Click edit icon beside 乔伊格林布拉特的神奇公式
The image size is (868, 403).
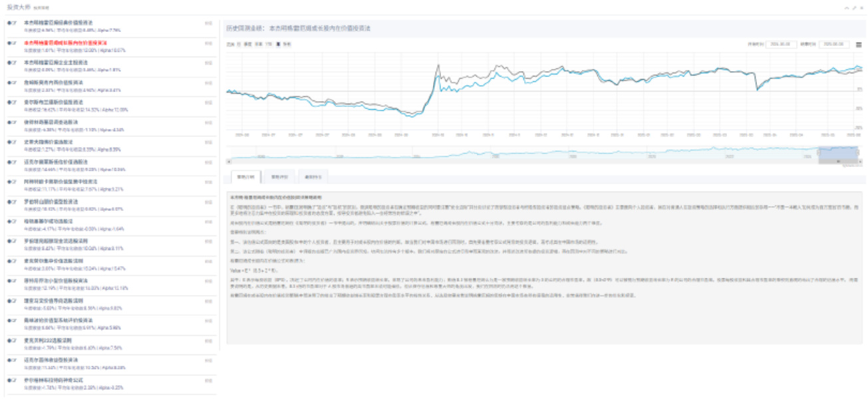pyautogui.click(x=13, y=380)
